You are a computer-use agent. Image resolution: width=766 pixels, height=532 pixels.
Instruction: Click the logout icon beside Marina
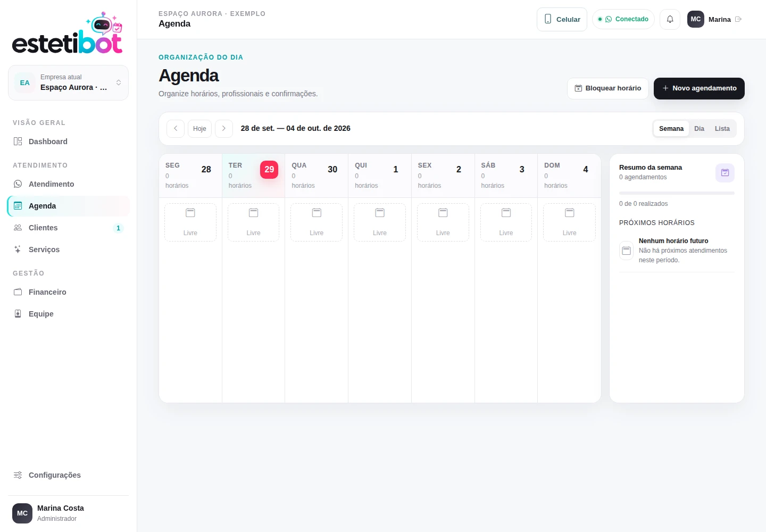[738, 19]
